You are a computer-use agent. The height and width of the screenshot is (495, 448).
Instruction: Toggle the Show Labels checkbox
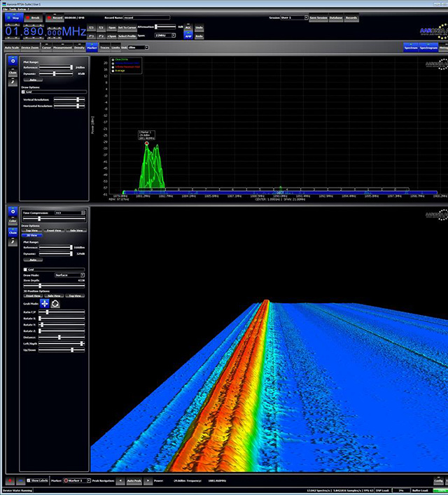pyautogui.click(x=29, y=480)
